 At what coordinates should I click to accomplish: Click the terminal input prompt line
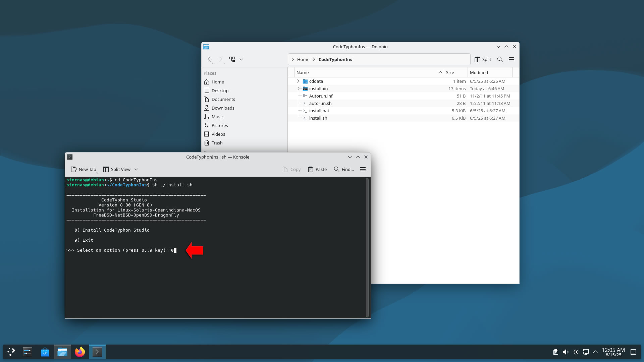pos(121,250)
